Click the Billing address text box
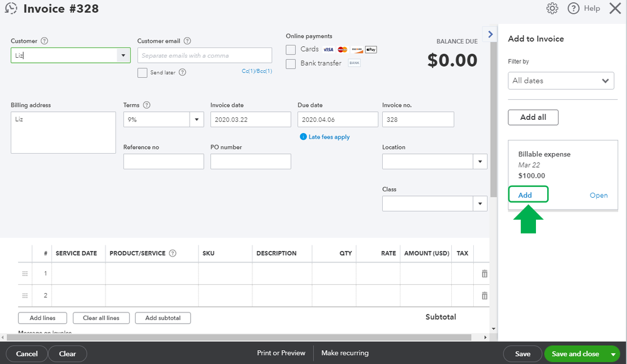This screenshot has width=627, height=364. pyautogui.click(x=63, y=132)
